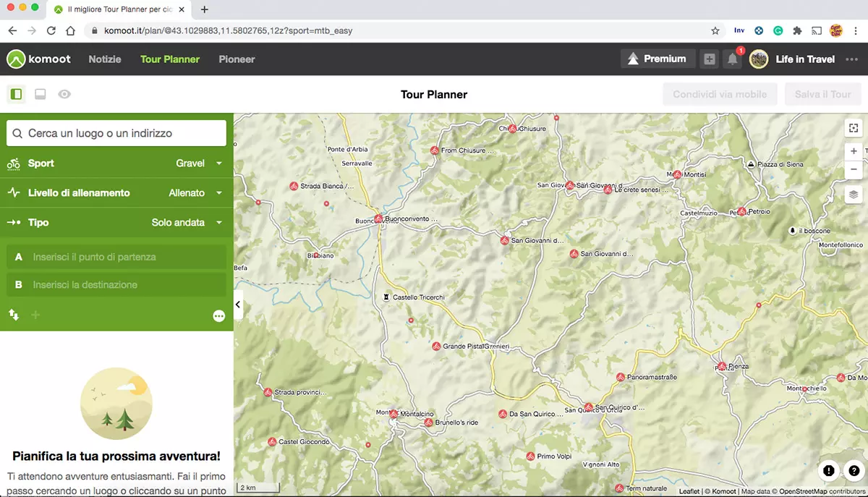This screenshot has height=497, width=868.
Task: Swap waypoints with the arrows icon
Action: [x=13, y=315]
